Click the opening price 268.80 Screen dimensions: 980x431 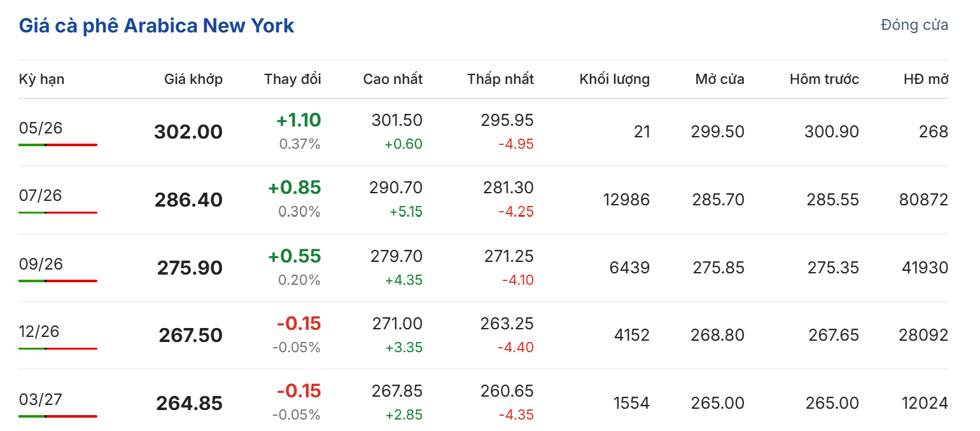click(718, 335)
